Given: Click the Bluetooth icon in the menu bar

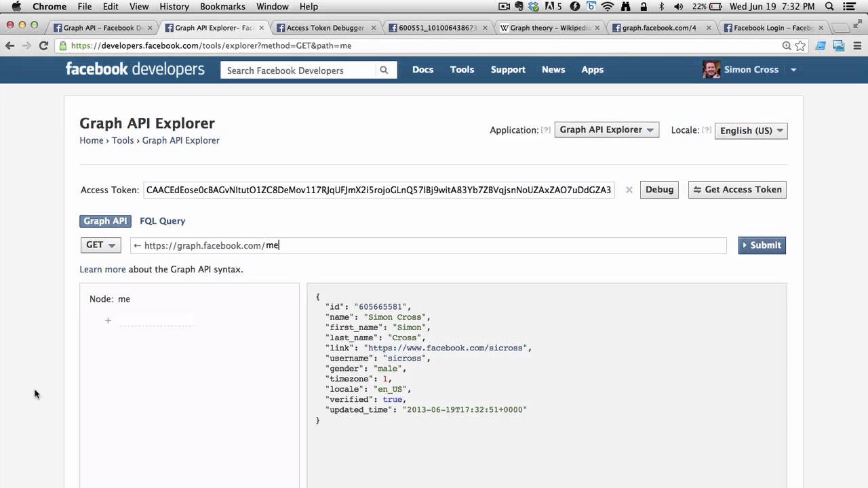Looking at the screenshot, I should tap(661, 6).
